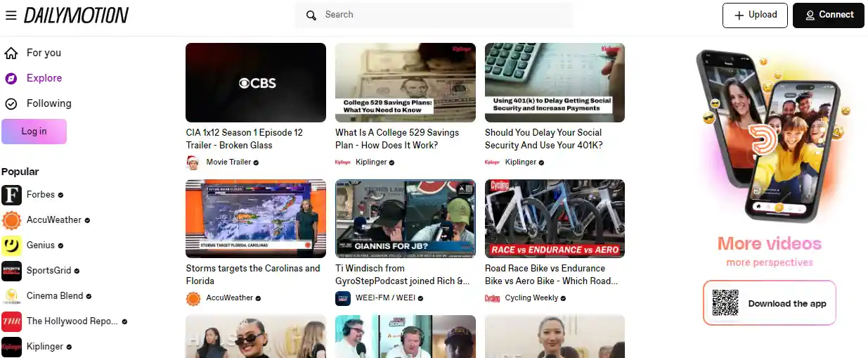Open title Ti Windisch from GyroStepPodcast
The image size is (868, 358).
click(x=403, y=274)
